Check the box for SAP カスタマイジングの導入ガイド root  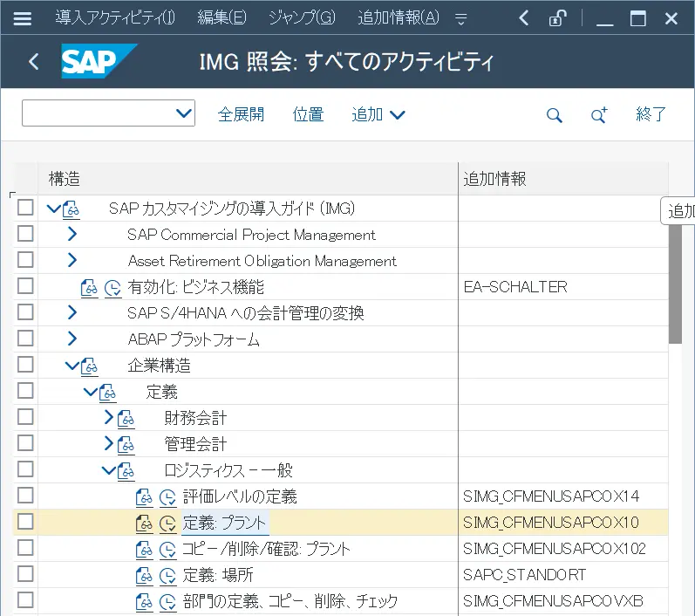click(25, 207)
